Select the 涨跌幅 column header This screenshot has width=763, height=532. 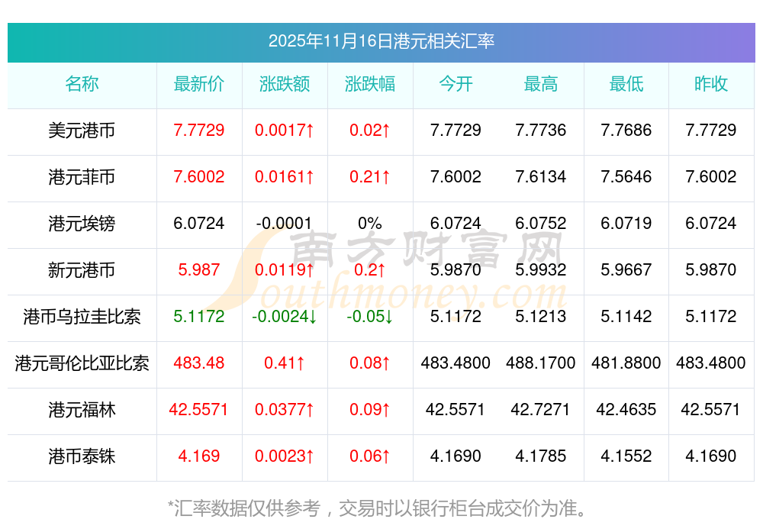(x=370, y=84)
